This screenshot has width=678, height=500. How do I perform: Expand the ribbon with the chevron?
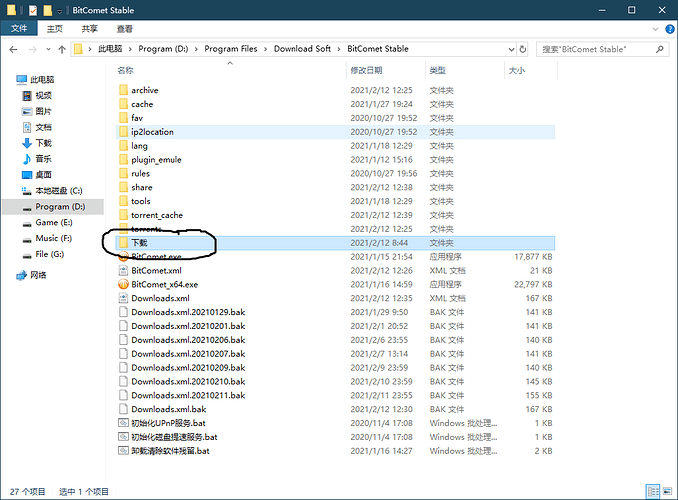click(654, 29)
